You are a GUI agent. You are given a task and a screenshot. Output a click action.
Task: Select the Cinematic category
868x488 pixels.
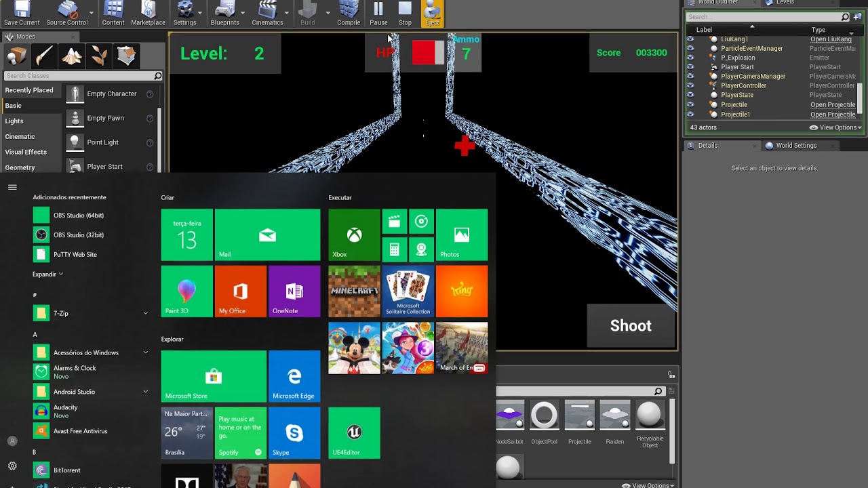point(20,137)
